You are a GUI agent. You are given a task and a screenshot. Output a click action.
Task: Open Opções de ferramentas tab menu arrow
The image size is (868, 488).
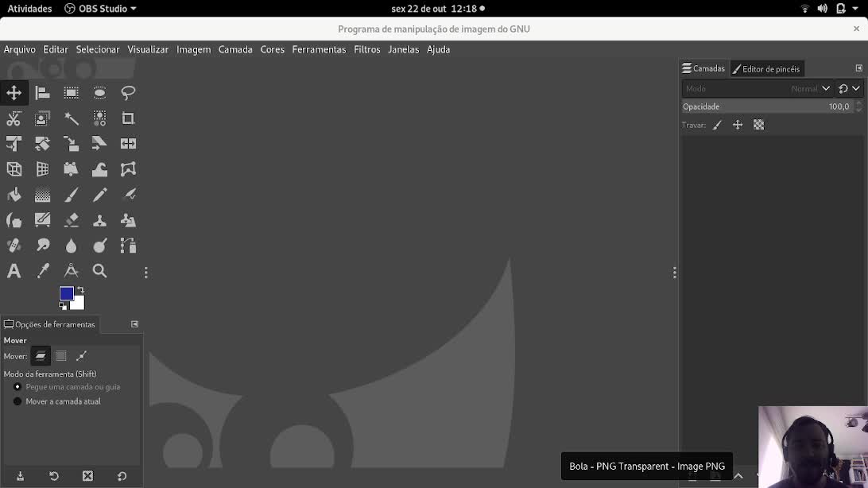pyautogui.click(x=134, y=324)
